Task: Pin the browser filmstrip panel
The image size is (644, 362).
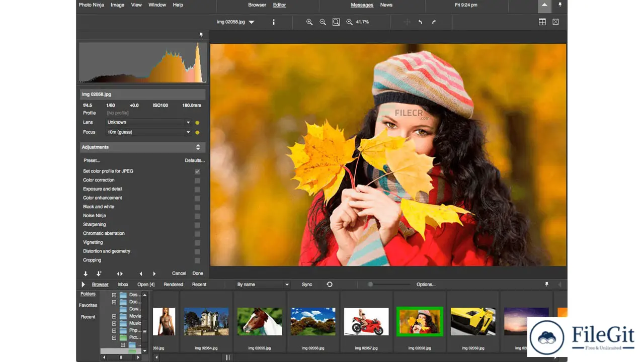Action: click(547, 284)
